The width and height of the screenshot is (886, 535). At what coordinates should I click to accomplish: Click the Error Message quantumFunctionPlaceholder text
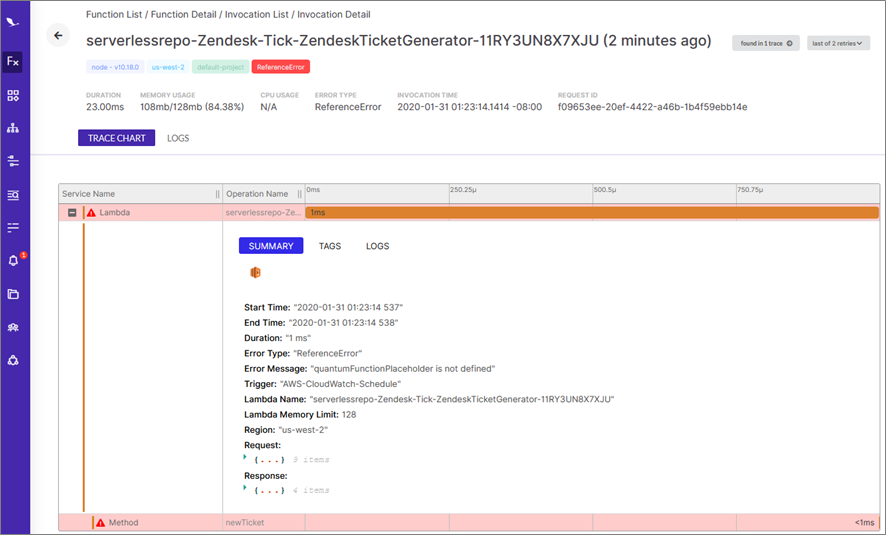[x=403, y=368]
